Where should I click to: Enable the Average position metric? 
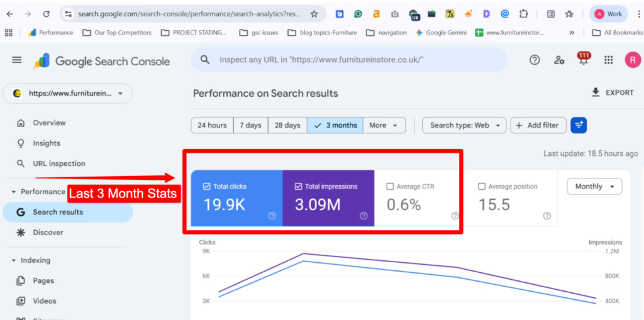(481, 187)
